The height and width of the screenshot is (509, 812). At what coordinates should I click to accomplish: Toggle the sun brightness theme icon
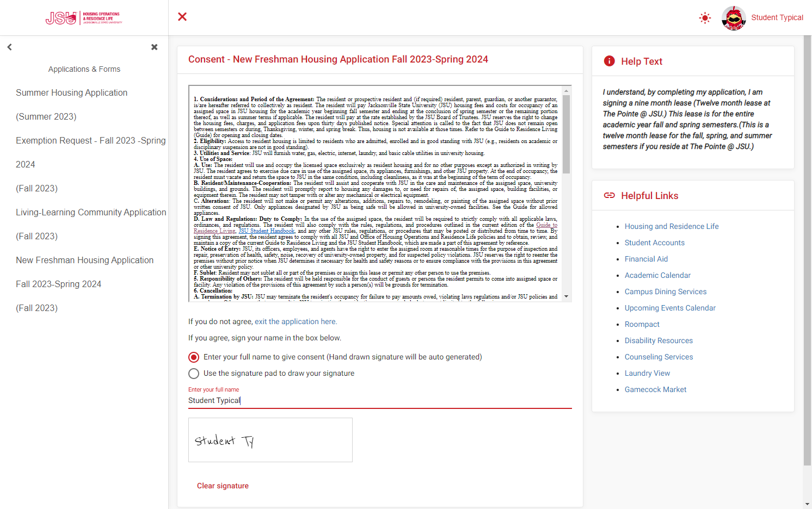coord(705,18)
